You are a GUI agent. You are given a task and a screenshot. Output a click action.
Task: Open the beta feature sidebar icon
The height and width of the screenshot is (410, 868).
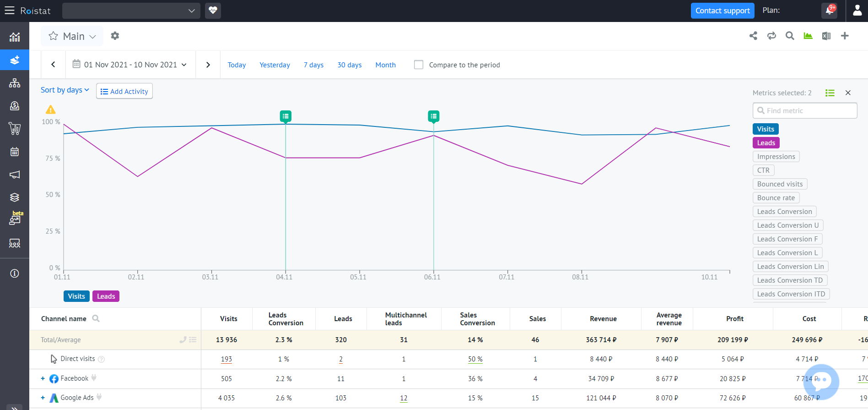point(16,218)
